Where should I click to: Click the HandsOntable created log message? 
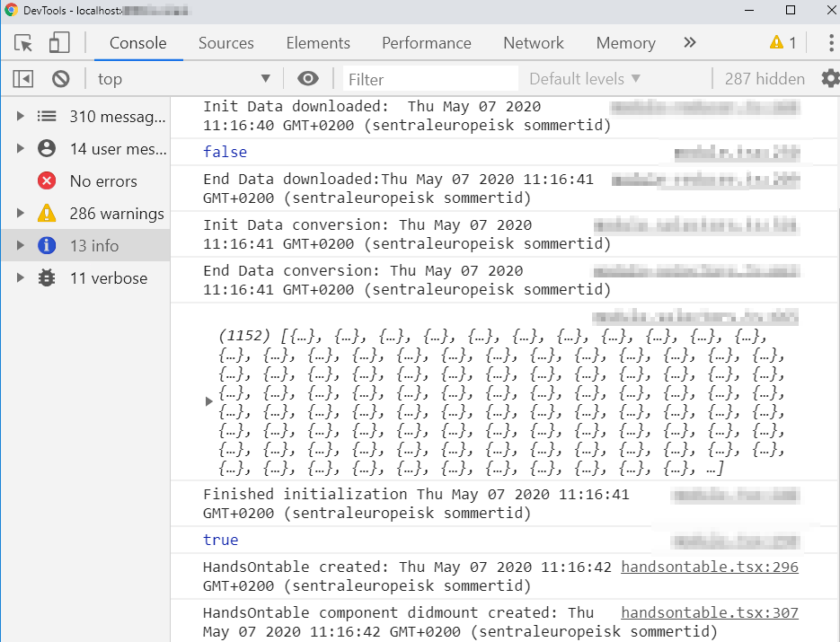[407, 576]
